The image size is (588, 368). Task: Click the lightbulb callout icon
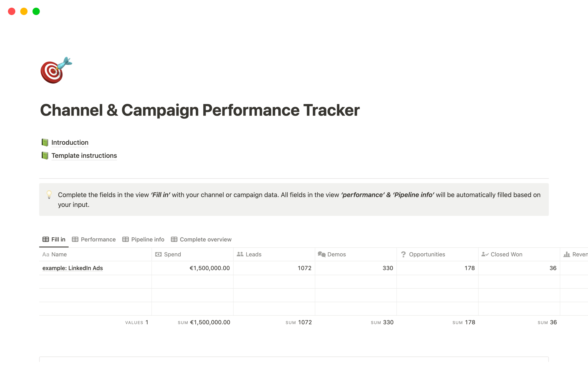[49, 194]
